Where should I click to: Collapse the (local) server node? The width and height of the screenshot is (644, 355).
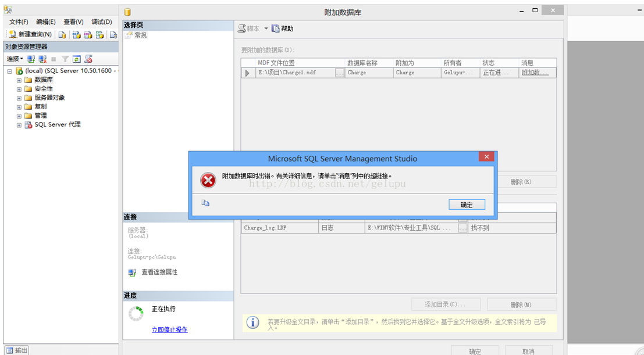point(9,71)
